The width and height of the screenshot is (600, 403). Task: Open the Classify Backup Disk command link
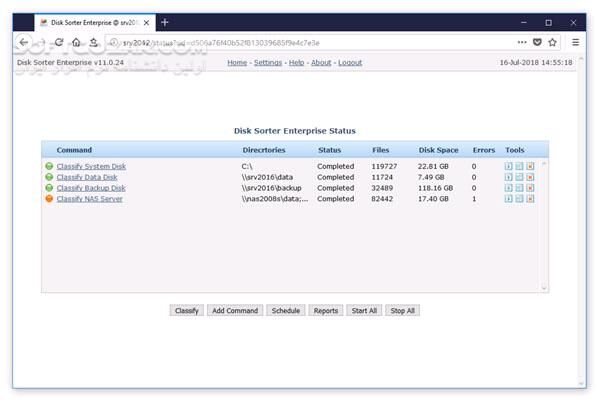pyautogui.click(x=91, y=188)
